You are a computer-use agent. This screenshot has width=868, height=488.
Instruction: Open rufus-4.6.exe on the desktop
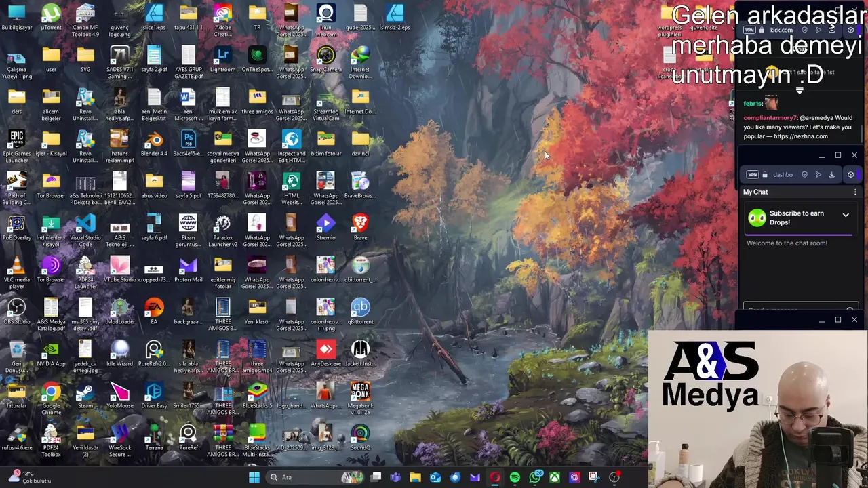click(x=16, y=438)
